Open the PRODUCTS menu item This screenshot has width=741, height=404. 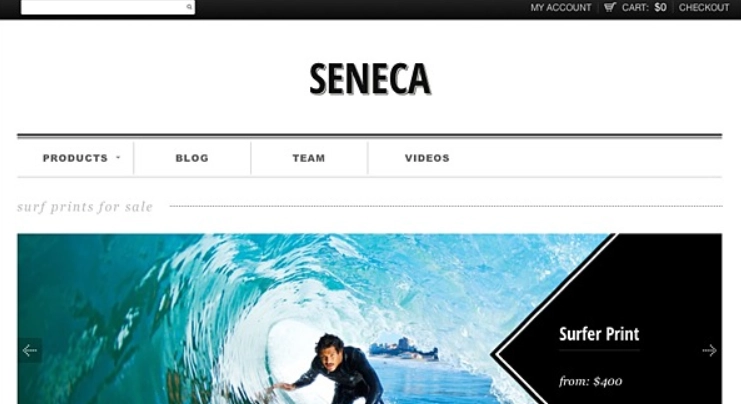[x=76, y=158]
